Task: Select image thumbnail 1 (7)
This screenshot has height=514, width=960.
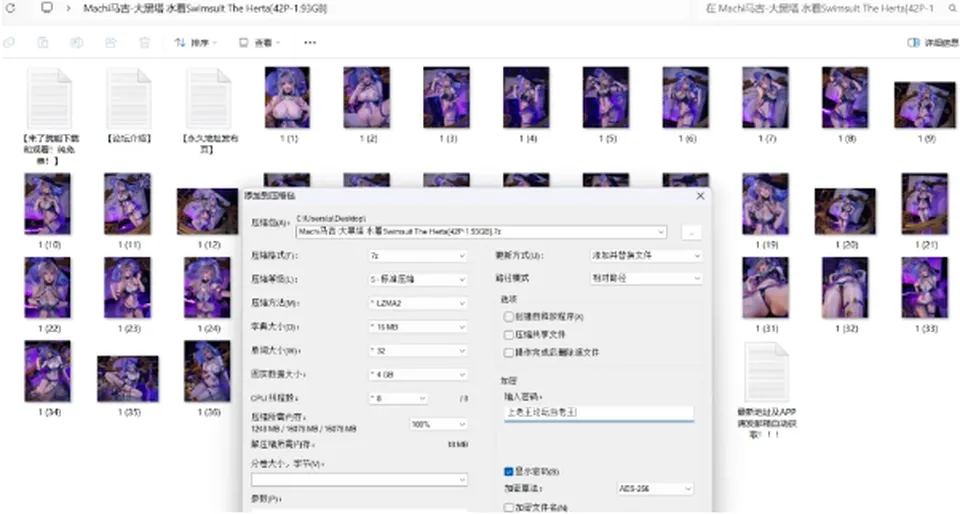Action: point(765,98)
